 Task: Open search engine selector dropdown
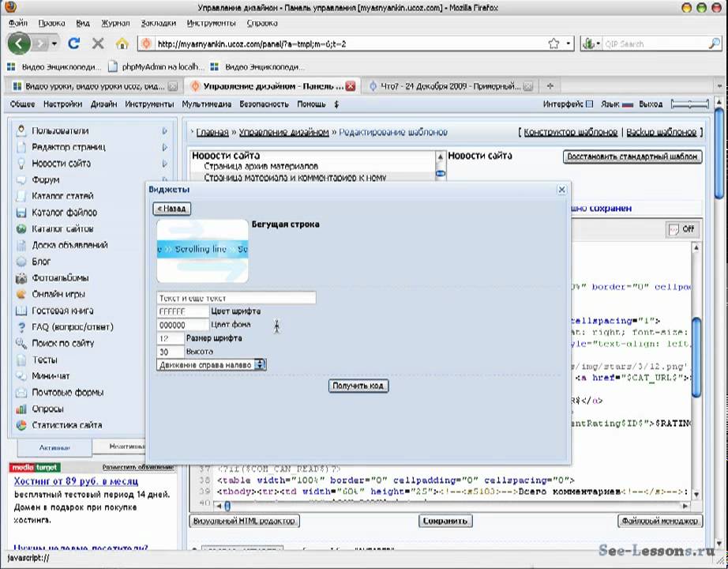[591, 43]
